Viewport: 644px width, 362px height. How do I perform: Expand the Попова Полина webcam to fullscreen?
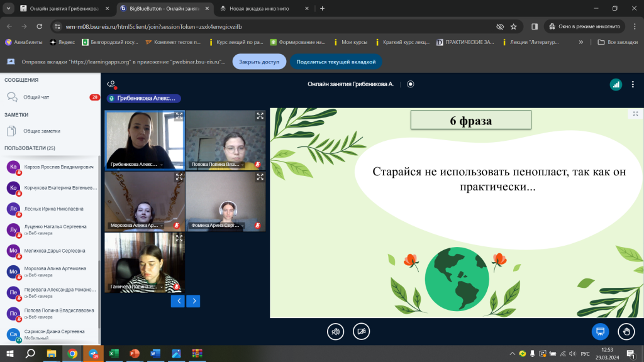pyautogui.click(x=260, y=116)
